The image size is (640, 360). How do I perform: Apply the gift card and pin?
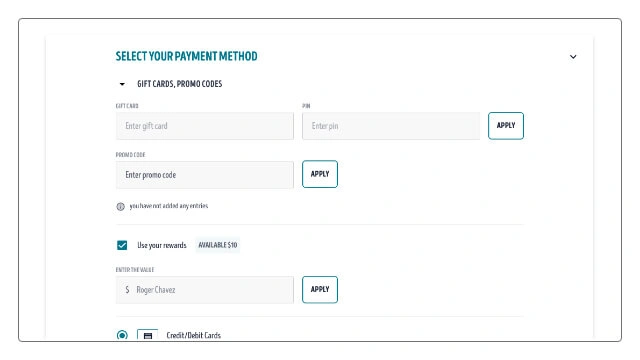(506, 126)
